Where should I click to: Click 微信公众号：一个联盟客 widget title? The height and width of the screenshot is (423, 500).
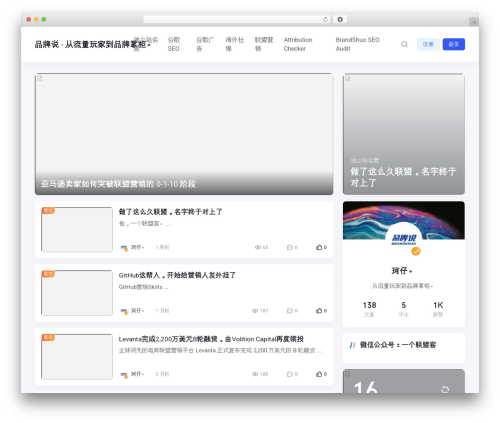[398, 345]
